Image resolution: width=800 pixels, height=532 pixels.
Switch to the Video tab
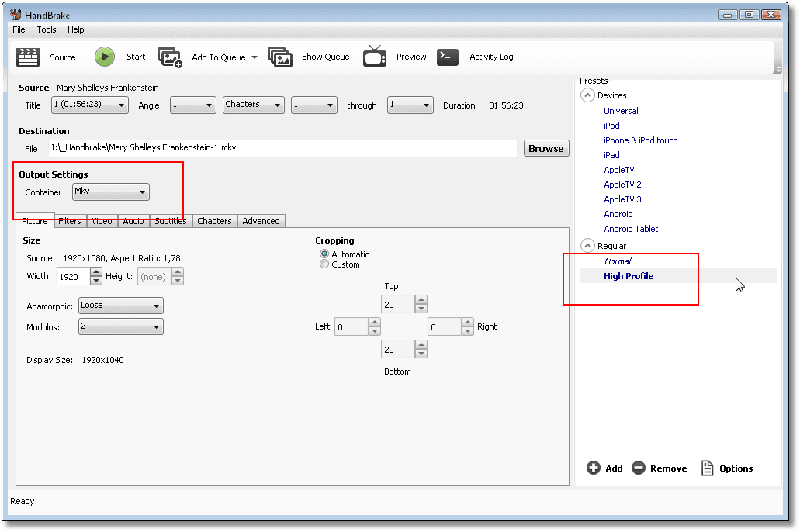102,221
